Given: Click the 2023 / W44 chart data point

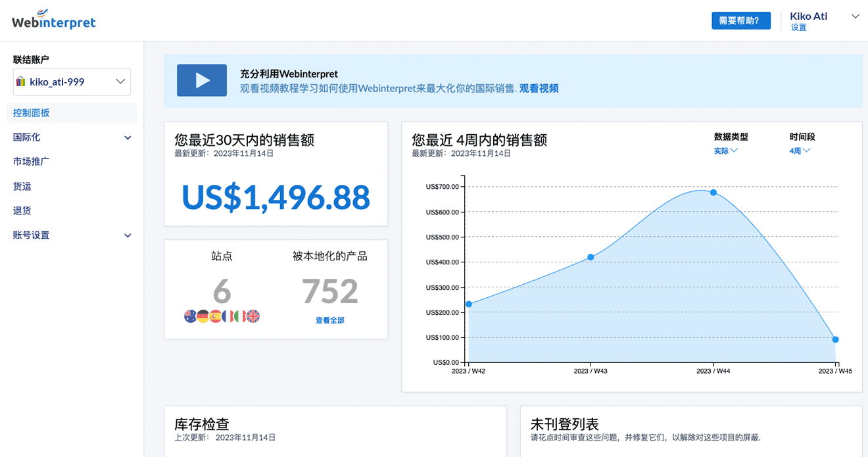Looking at the screenshot, I should click(713, 193).
